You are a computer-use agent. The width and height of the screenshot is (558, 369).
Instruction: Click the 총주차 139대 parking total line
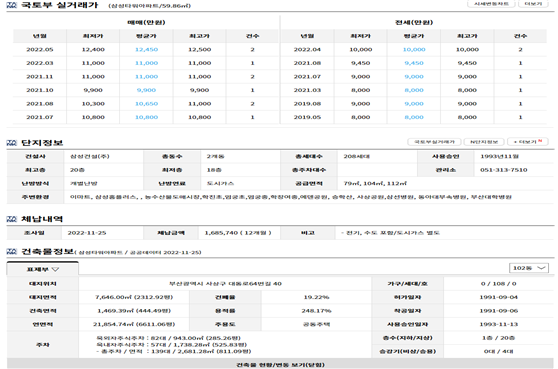point(174,351)
